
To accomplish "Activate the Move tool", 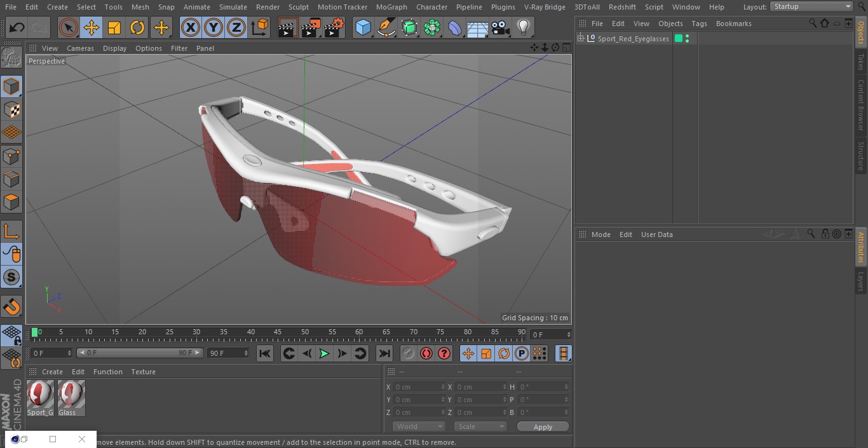I will point(92,28).
